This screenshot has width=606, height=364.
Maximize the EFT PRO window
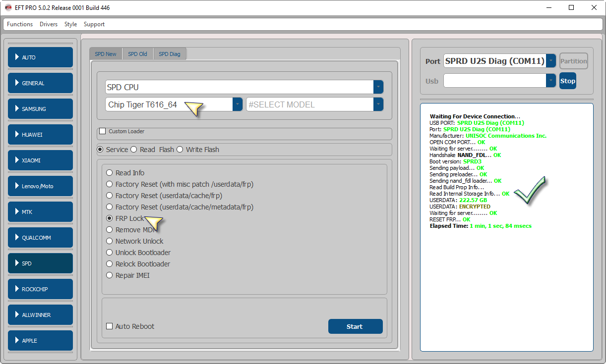[x=571, y=7]
